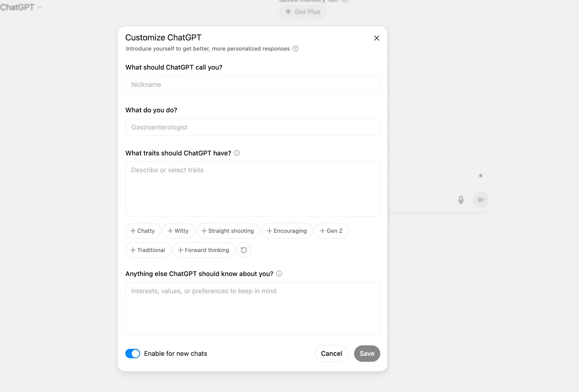Close the Customize ChatGPT dialog
This screenshot has width=579, height=392.
(376, 38)
